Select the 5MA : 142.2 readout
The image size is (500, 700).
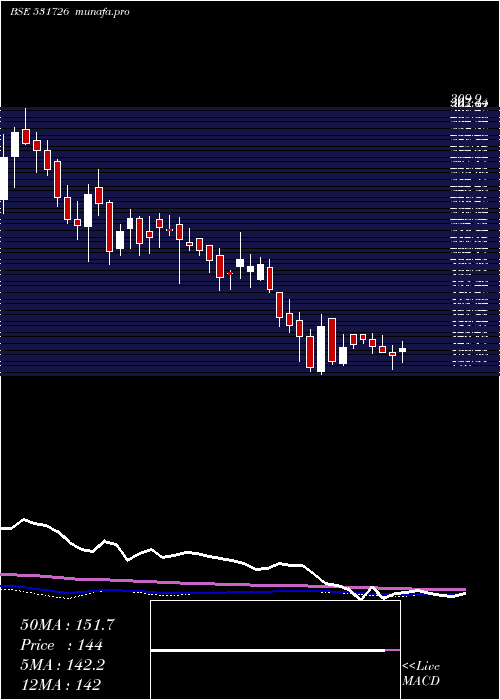coord(62,665)
